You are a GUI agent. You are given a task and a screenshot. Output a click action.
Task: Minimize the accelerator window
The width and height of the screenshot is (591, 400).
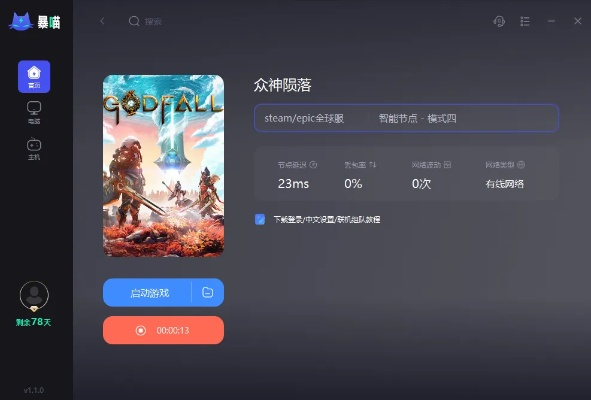(x=551, y=21)
